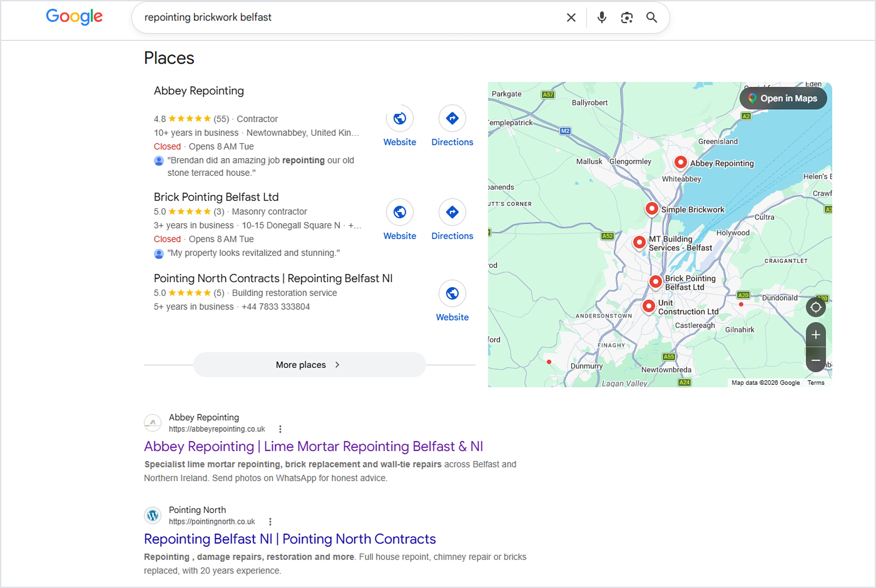Open image search camera icon

tap(627, 17)
